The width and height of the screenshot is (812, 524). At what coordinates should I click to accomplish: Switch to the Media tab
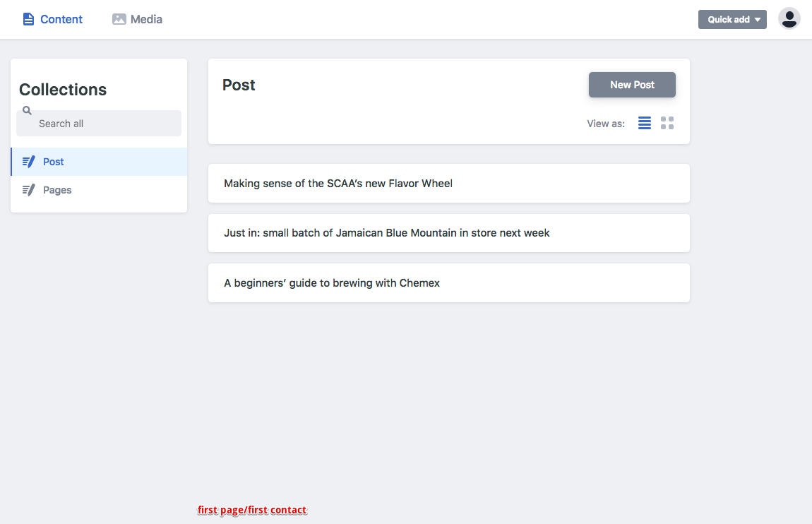click(137, 19)
